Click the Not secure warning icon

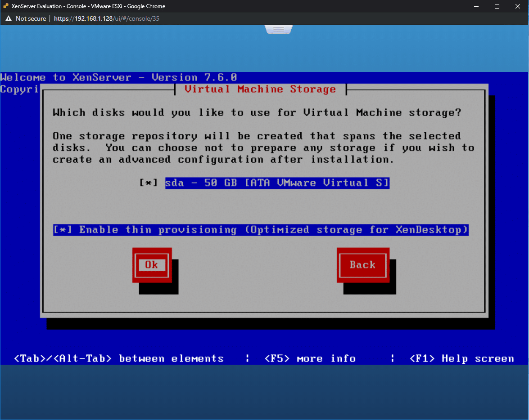click(x=9, y=18)
